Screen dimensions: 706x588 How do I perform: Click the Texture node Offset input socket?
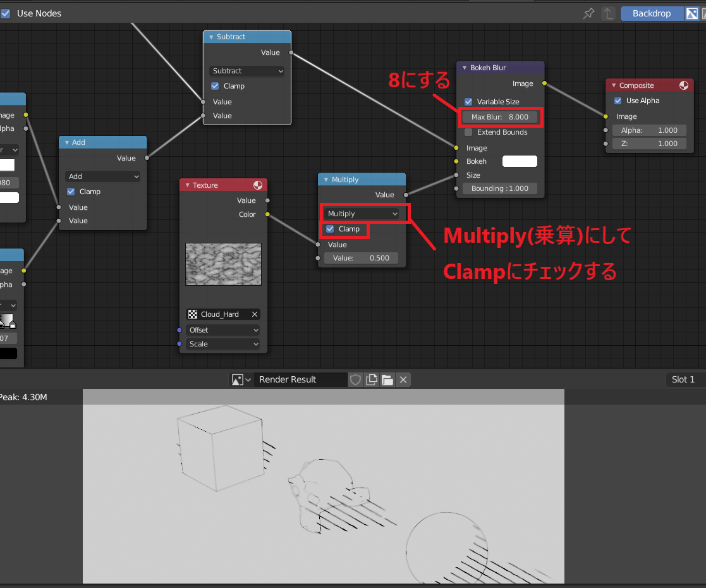click(x=180, y=330)
